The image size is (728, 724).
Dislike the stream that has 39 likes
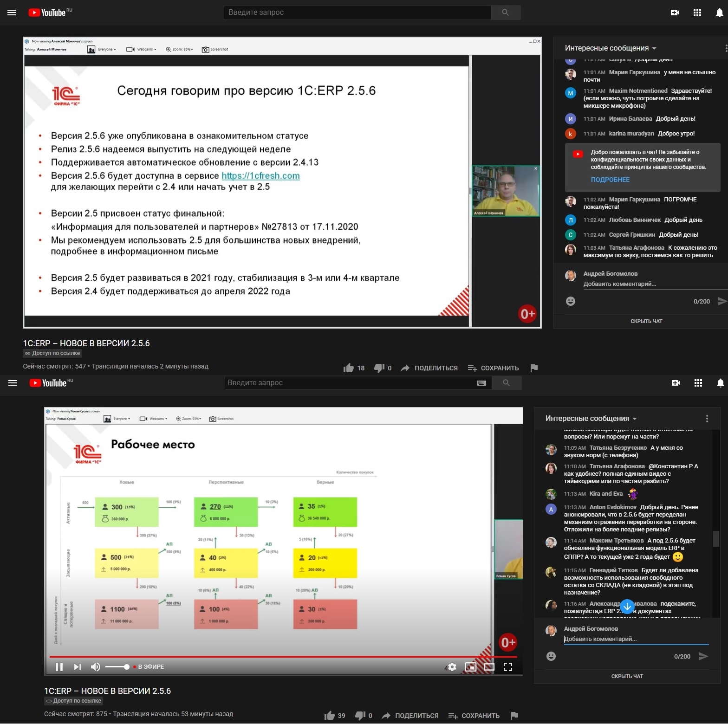[x=360, y=715]
